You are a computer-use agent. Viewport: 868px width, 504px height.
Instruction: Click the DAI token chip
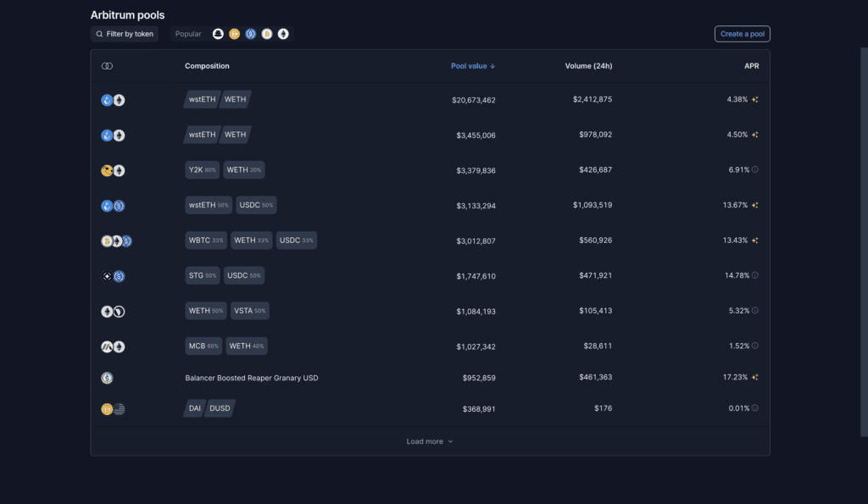(194, 408)
